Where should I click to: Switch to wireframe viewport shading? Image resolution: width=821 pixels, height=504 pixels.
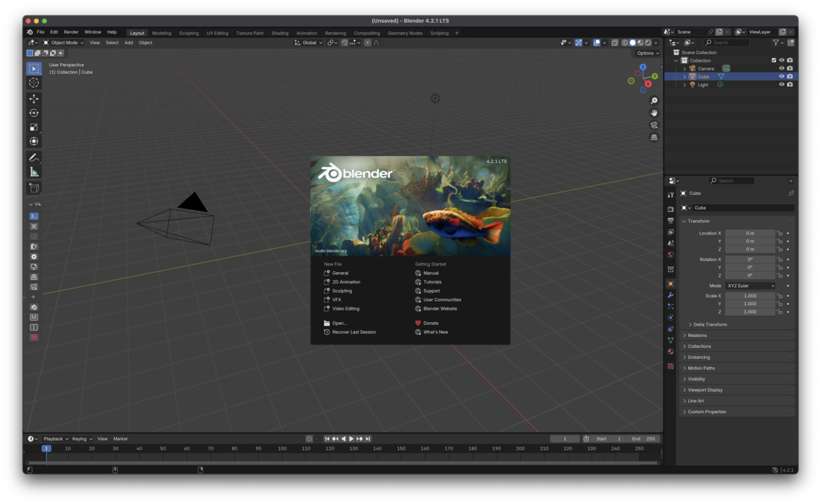tap(625, 42)
